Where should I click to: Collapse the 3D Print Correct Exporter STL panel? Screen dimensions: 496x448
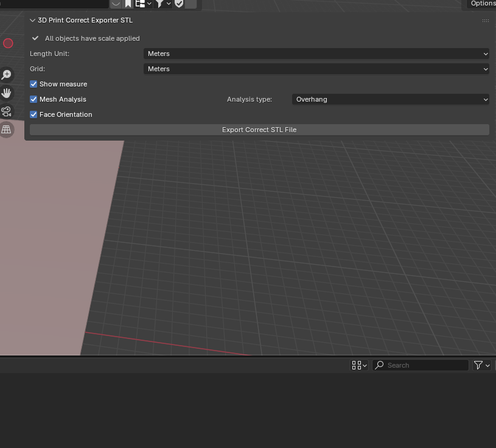point(32,20)
